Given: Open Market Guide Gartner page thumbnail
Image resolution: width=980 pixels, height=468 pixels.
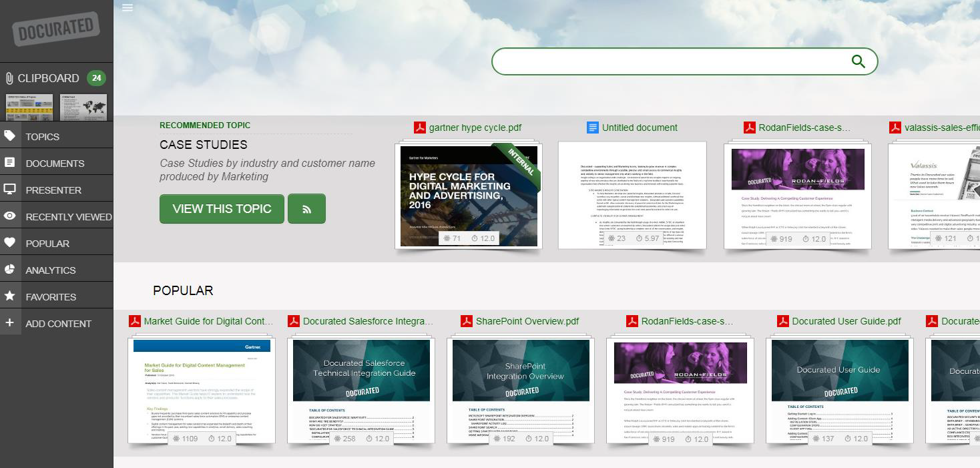Looking at the screenshot, I should click(x=202, y=390).
